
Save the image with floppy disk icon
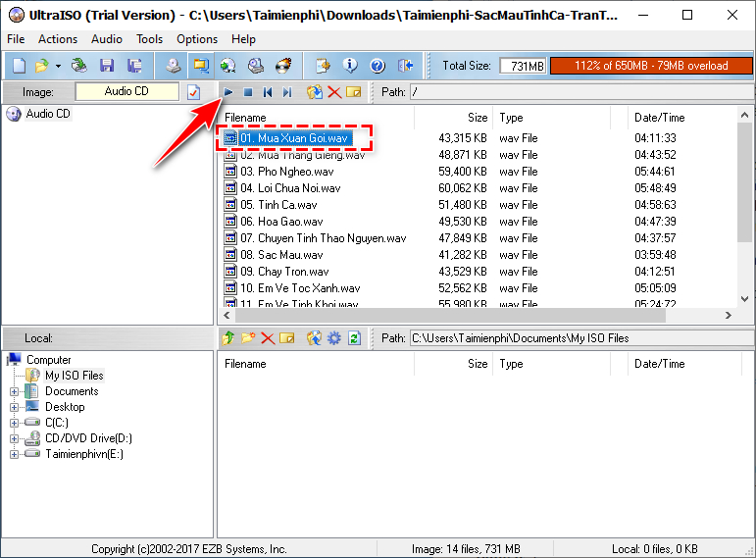107,66
